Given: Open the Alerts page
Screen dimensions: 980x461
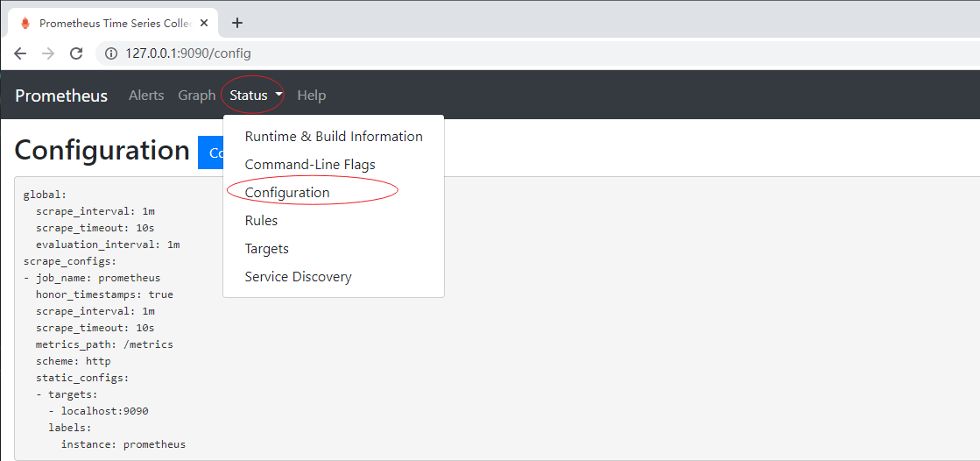Looking at the screenshot, I should coord(146,96).
